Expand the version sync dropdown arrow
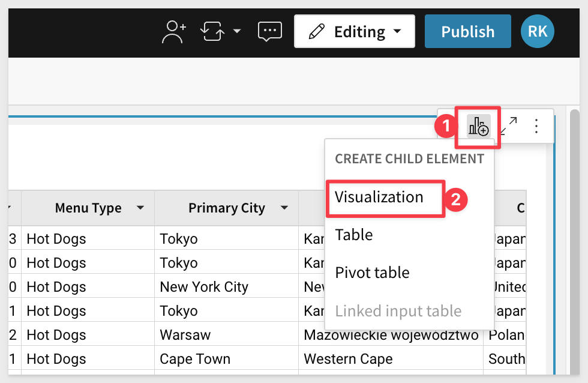This screenshot has height=383, width=588. click(x=237, y=31)
